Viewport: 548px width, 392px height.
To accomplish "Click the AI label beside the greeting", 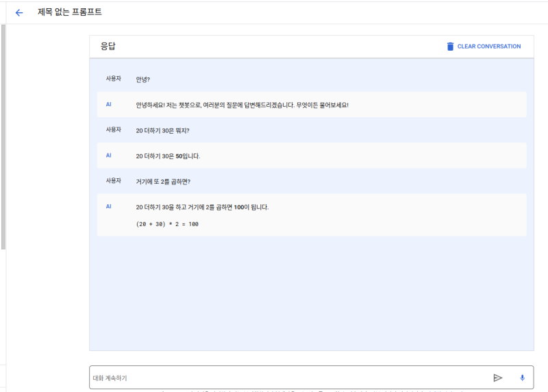I will point(108,104).
